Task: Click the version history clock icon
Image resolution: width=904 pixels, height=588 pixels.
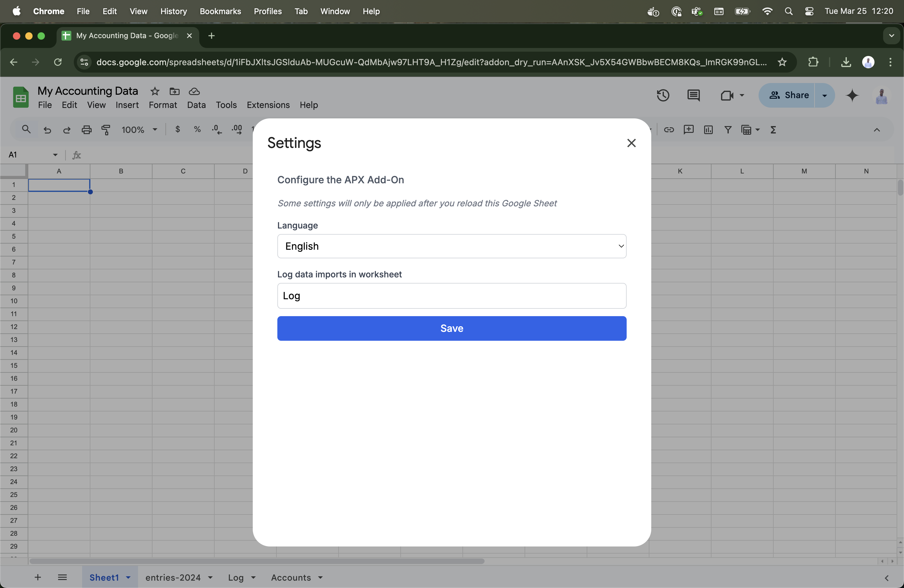Action: tap(663, 95)
